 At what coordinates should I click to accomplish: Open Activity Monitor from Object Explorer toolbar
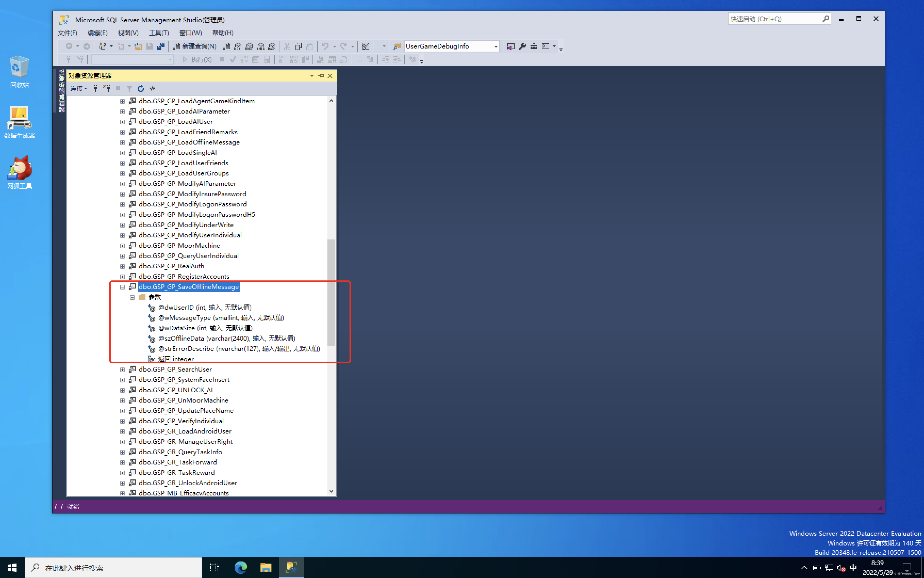(x=152, y=88)
